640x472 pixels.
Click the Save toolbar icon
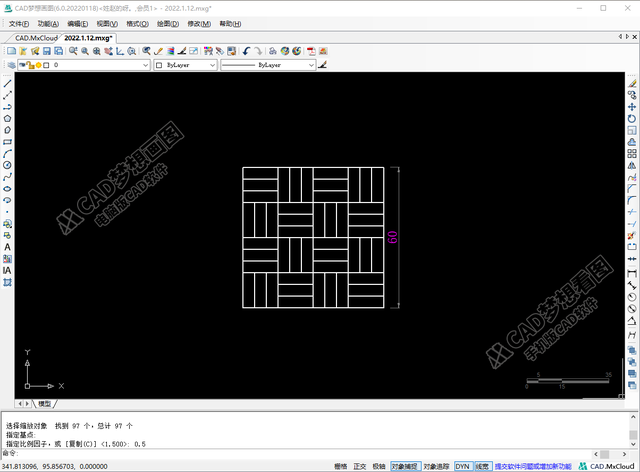[47, 51]
